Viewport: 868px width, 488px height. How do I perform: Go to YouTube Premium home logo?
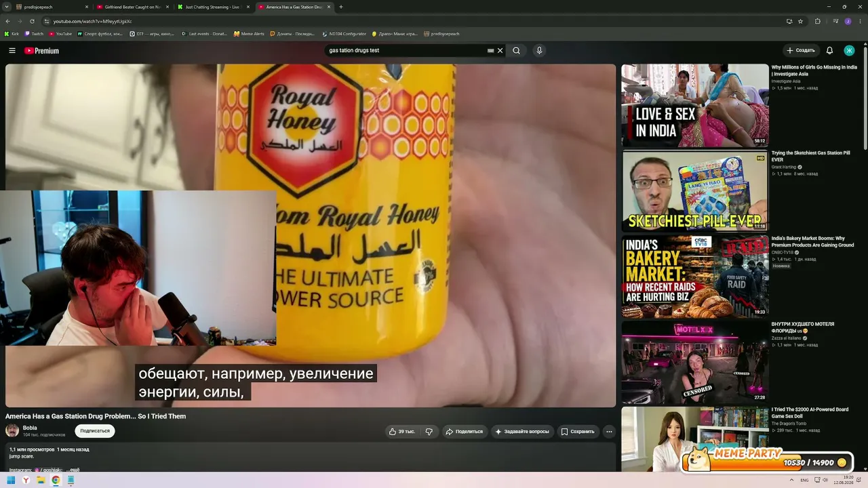(x=42, y=51)
